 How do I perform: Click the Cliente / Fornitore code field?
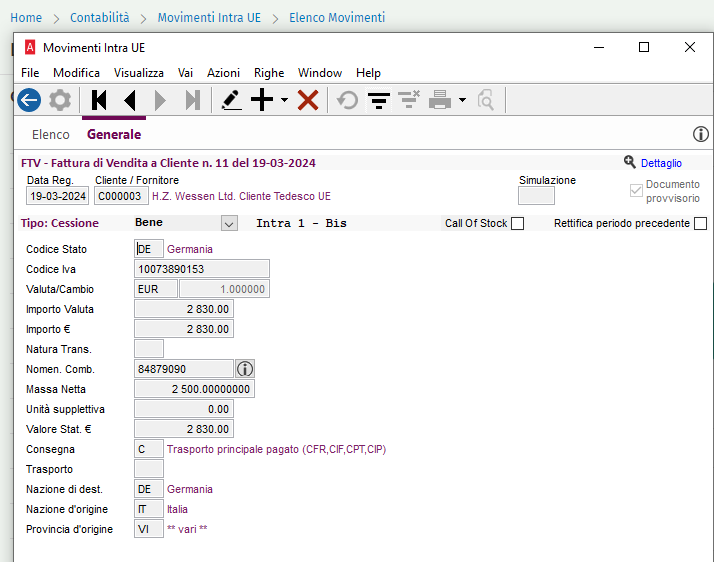[x=121, y=196]
